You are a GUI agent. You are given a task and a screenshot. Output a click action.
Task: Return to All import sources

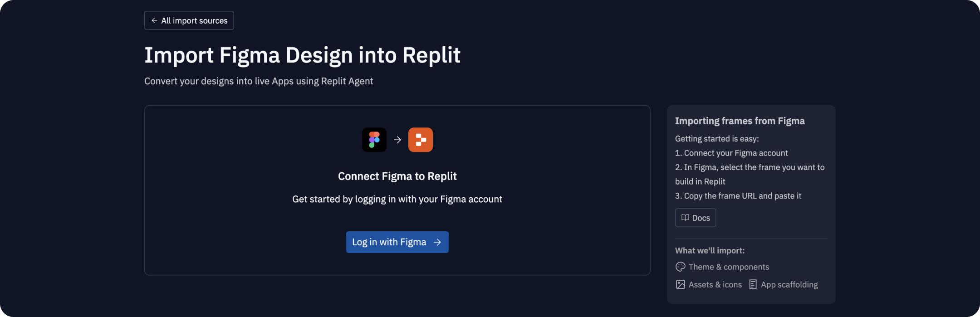tap(189, 20)
